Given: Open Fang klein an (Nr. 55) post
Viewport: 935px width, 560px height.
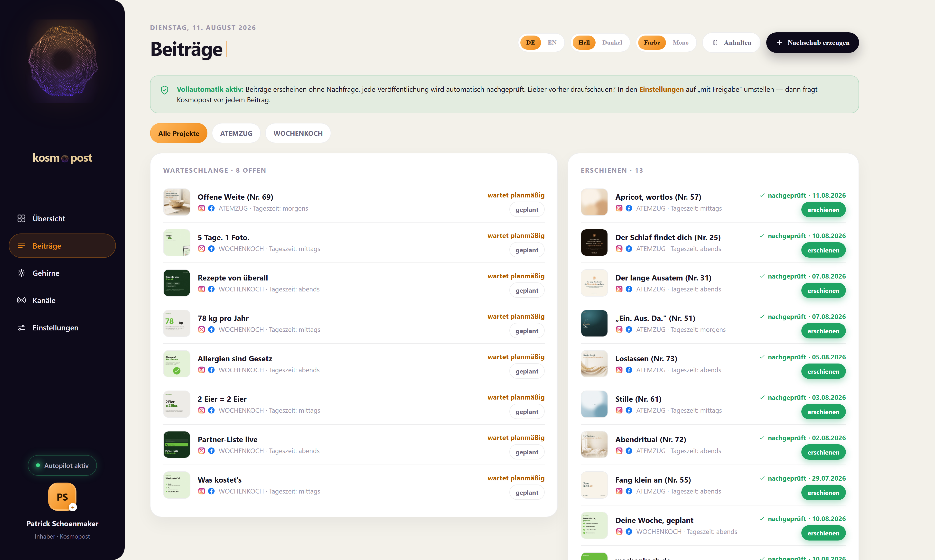Looking at the screenshot, I should coord(653,480).
